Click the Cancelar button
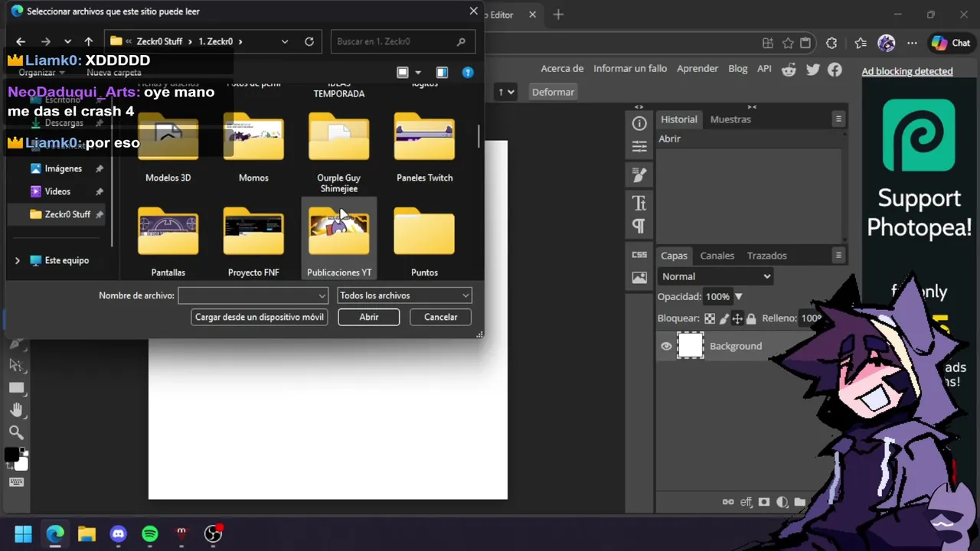Screen dimensions: 980x551 coord(441,317)
